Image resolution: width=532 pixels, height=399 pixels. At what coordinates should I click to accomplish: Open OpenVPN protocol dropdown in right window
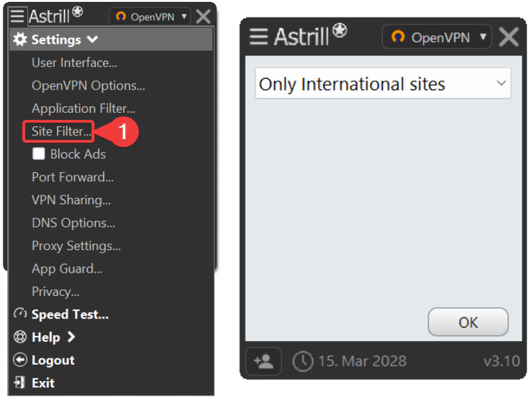coord(437,37)
